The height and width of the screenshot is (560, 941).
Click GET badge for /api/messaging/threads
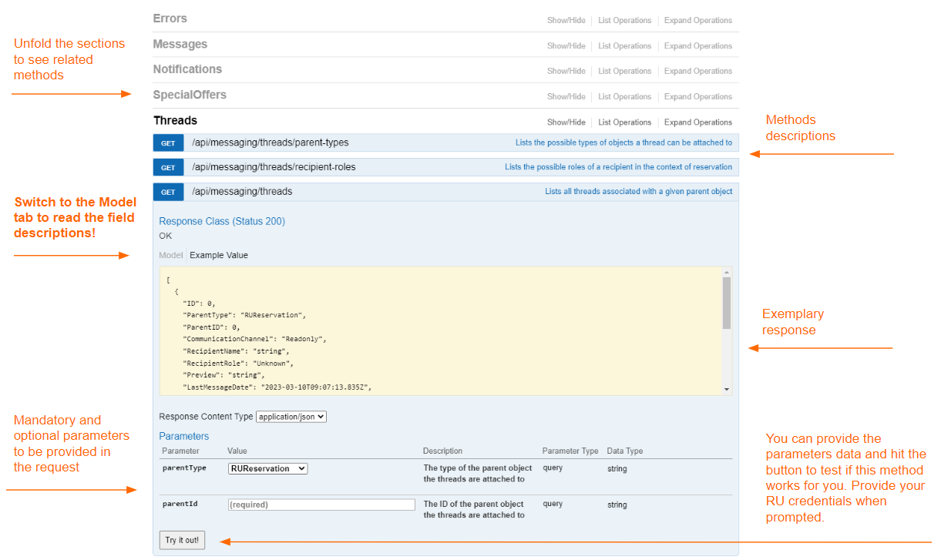click(168, 192)
